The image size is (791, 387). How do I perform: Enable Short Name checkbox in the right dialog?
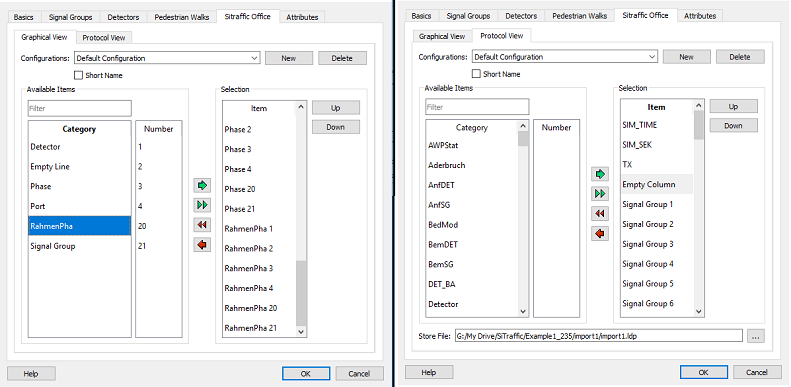pyautogui.click(x=476, y=74)
